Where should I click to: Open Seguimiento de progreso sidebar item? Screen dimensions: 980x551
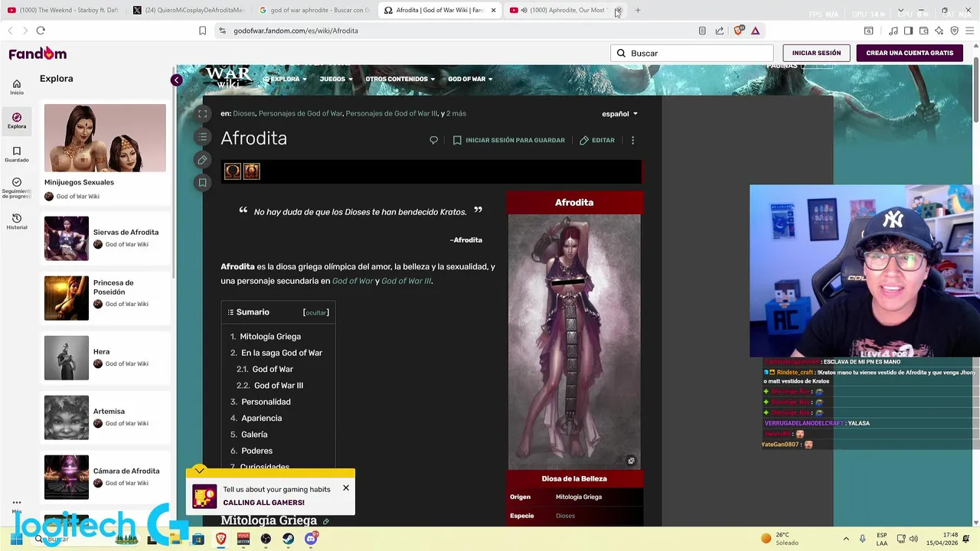coord(17,188)
